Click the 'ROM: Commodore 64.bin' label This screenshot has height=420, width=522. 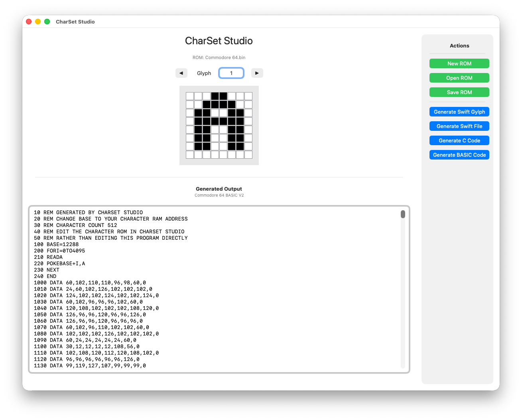[219, 57]
